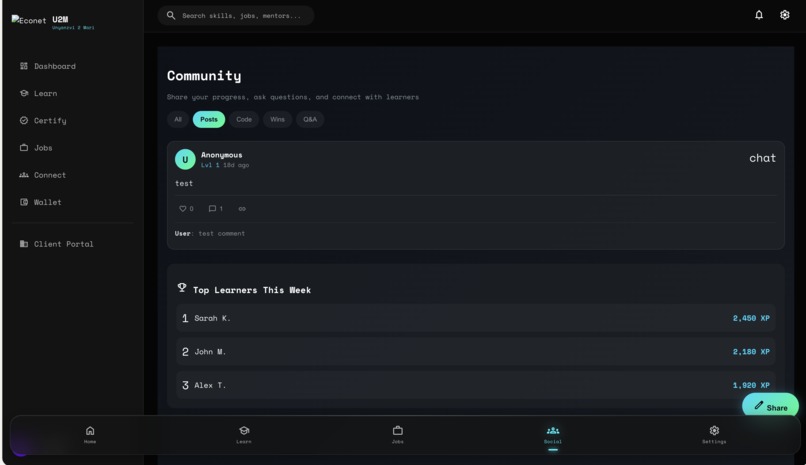Click the 2,450 XP value
806x465 pixels.
pos(751,318)
